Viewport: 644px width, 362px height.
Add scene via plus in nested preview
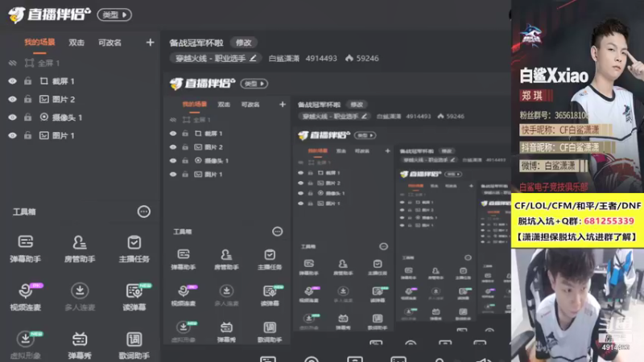[283, 105]
